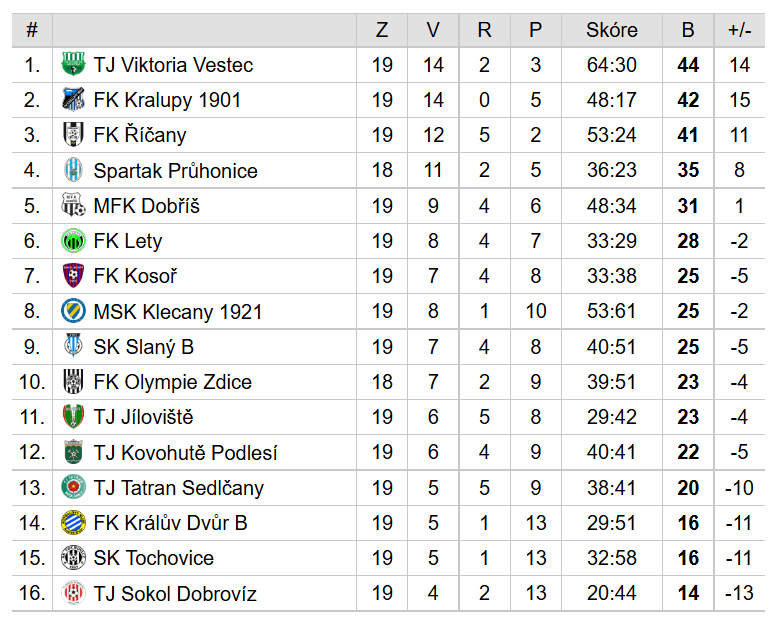Click the FK Kosoř club badge

tap(73, 276)
